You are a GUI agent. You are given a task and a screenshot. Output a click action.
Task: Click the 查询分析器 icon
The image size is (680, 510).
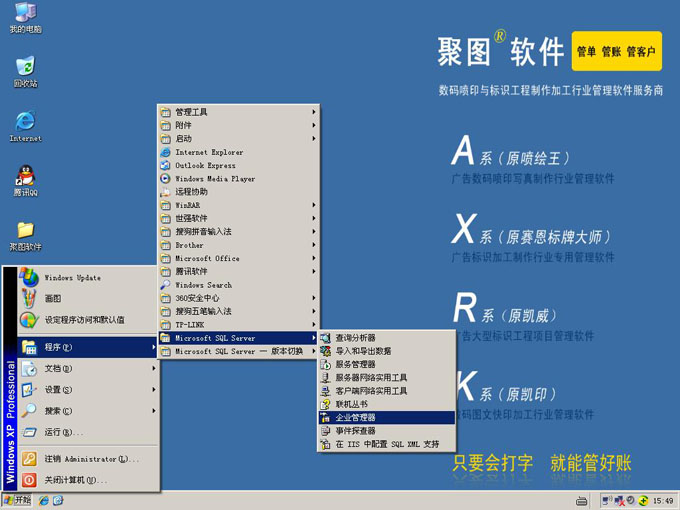(325, 337)
